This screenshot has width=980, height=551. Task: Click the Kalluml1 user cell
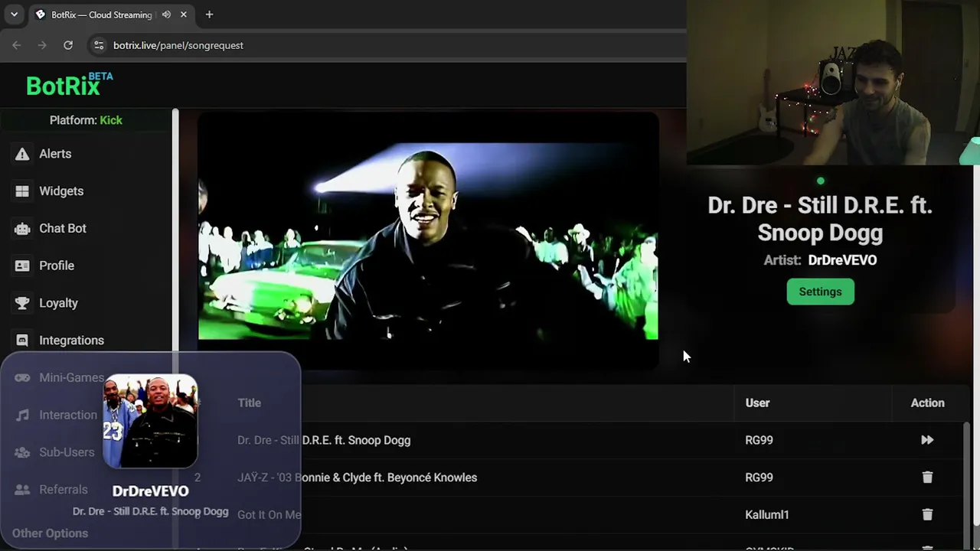click(x=766, y=515)
